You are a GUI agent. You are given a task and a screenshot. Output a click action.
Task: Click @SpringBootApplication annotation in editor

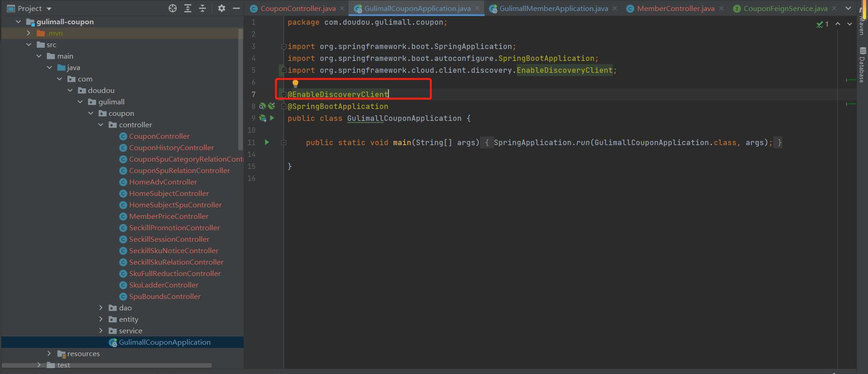click(338, 106)
